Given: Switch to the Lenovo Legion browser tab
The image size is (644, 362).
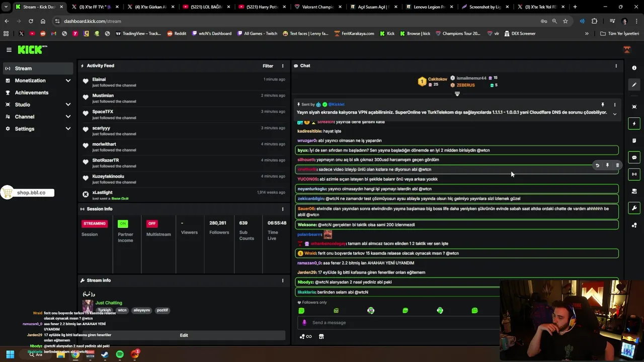Looking at the screenshot, I should [429, 7].
